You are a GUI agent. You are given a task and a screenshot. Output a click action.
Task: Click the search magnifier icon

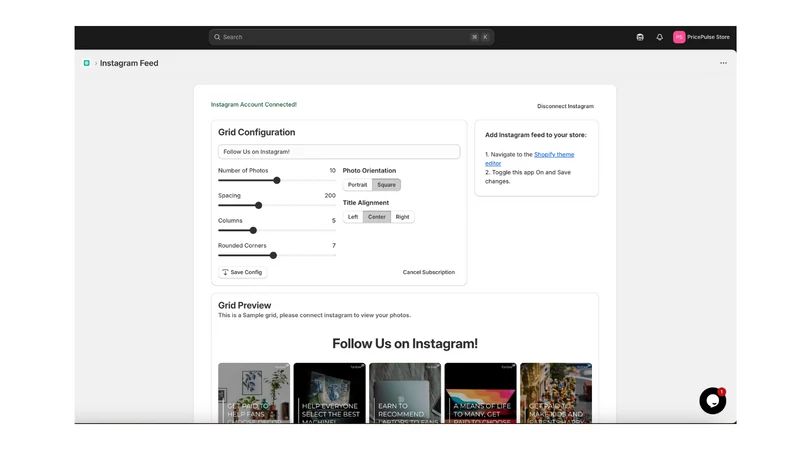[x=217, y=37]
